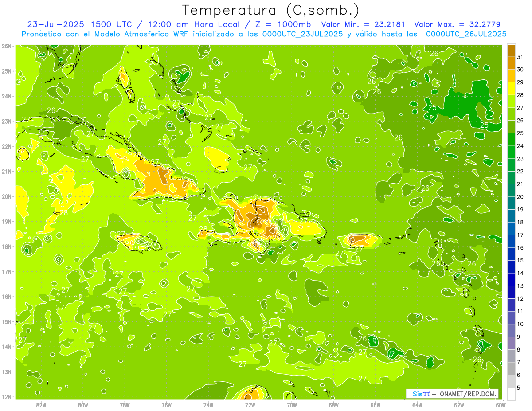Click the 72W longitude label
This screenshot has width=532, height=411.
pyautogui.click(x=250, y=405)
